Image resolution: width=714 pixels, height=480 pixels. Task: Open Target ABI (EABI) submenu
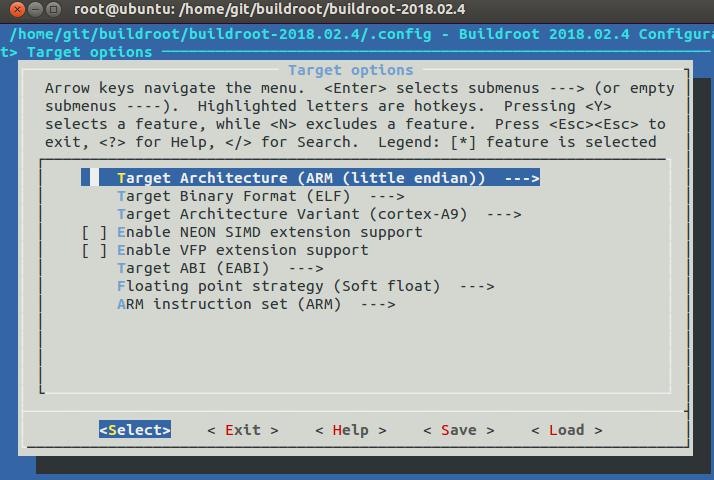click(220, 268)
